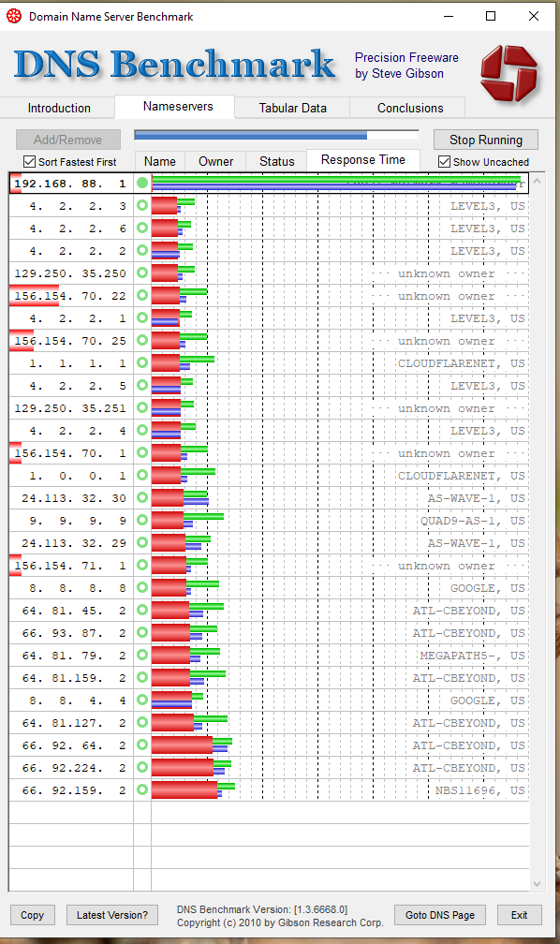Select the Response Time sub-tab

pos(363,160)
